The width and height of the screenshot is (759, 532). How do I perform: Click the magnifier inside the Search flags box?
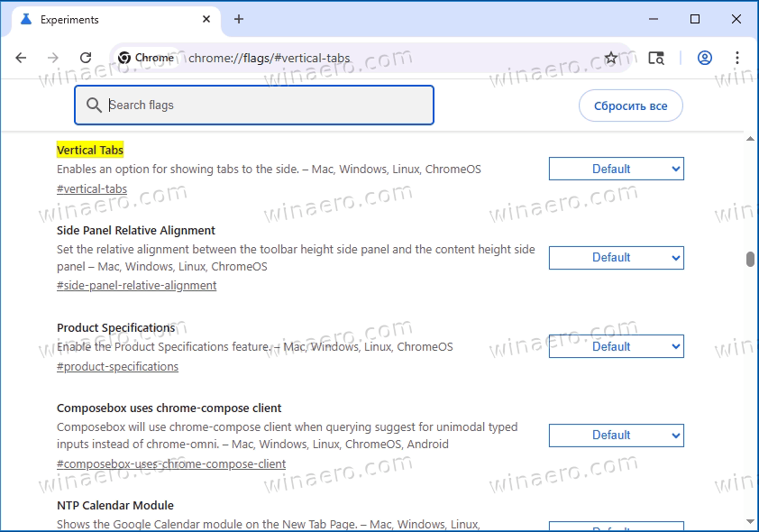pyautogui.click(x=94, y=105)
